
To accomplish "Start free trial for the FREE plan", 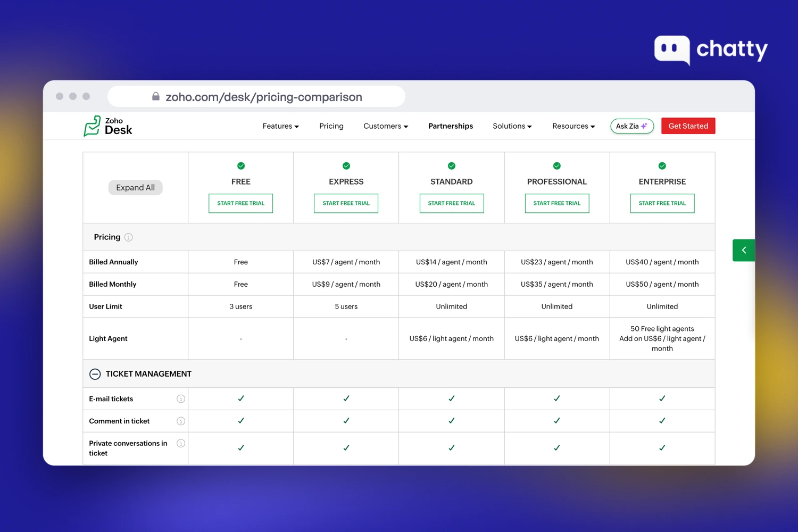I will 241,203.
